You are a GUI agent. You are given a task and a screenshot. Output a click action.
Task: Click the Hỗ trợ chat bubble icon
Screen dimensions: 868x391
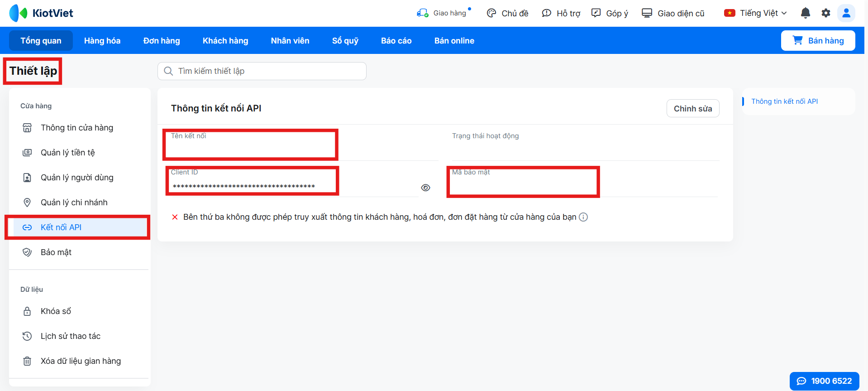pyautogui.click(x=547, y=13)
